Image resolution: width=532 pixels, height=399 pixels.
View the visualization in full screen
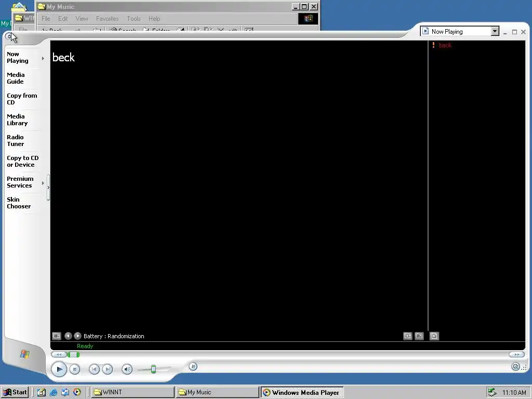pyautogui.click(x=419, y=336)
